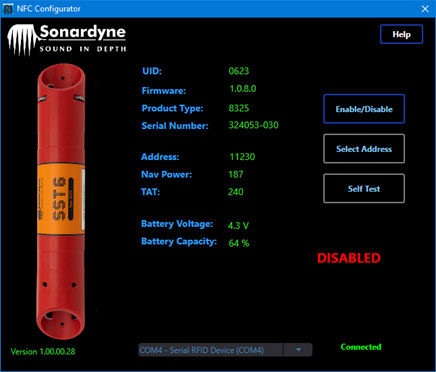
Task: Expand the COM port dropdown arrow
Action: click(298, 350)
